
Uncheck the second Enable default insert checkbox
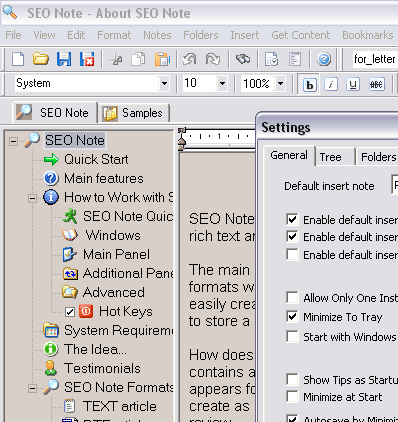pyautogui.click(x=292, y=237)
